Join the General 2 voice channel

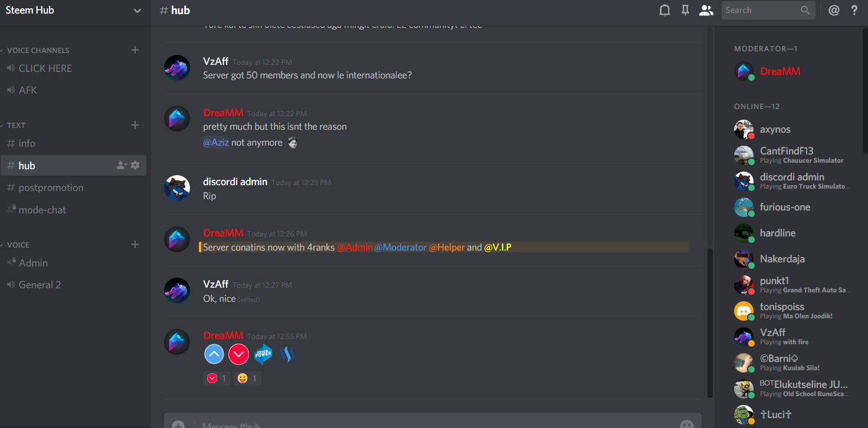(x=73, y=285)
